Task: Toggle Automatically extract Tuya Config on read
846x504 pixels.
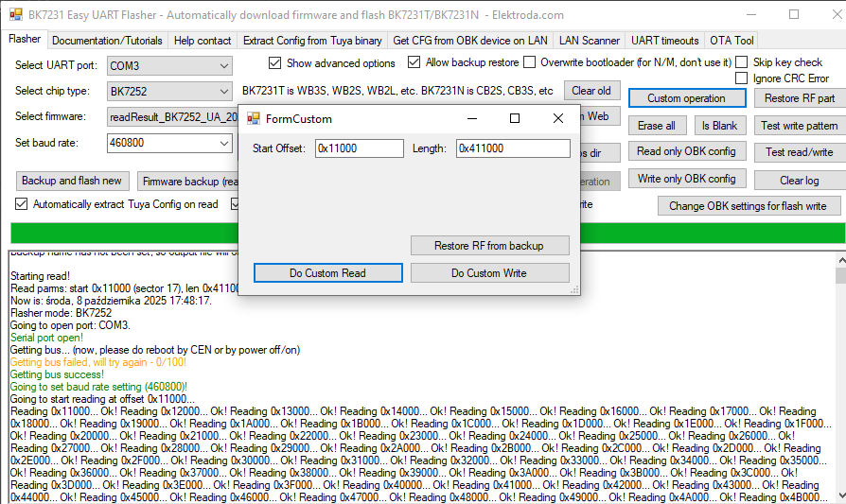Action: 21,204
